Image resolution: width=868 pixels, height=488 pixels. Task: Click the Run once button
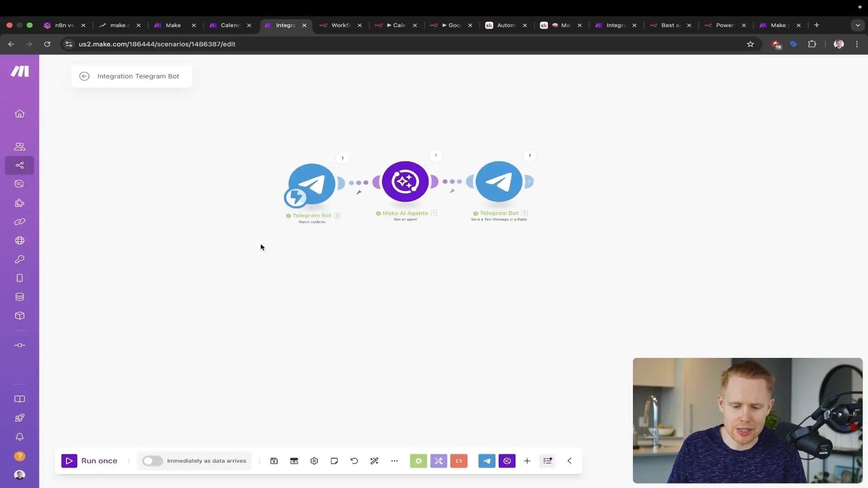[90, 461]
